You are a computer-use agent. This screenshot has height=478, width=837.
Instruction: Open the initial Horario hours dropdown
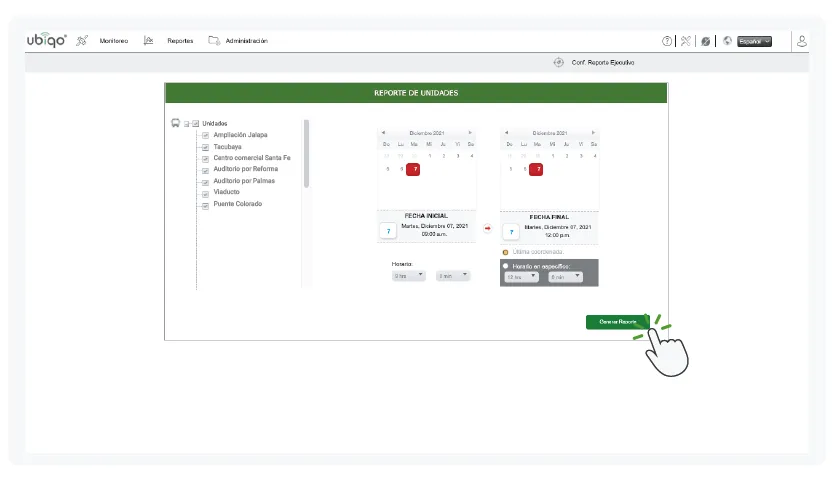(x=408, y=276)
